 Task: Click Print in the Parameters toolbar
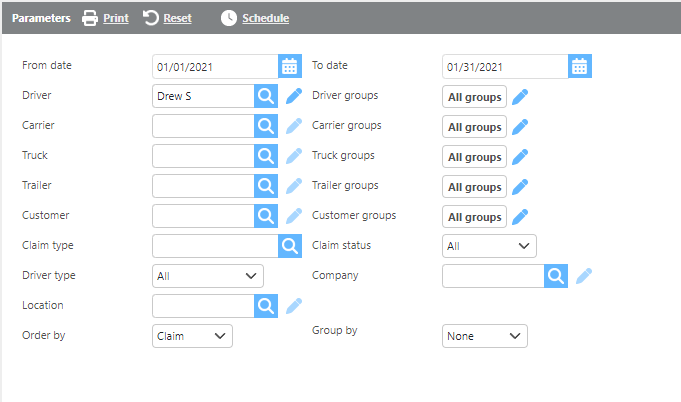point(105,18)
